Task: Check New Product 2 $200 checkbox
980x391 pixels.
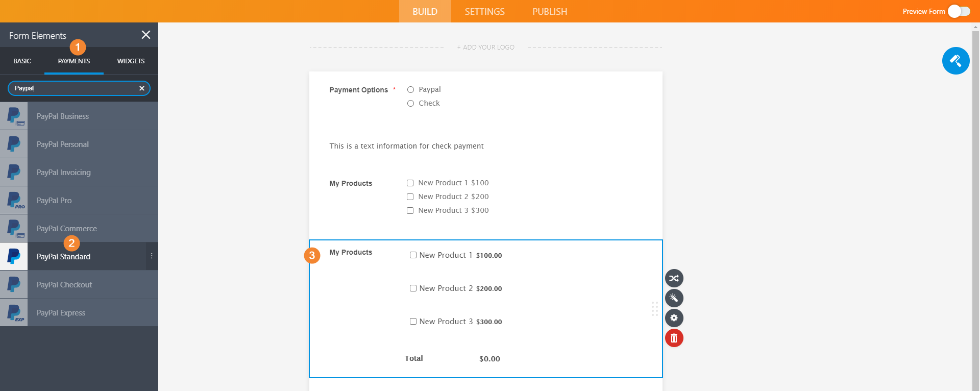Action: tap(410, 197)
